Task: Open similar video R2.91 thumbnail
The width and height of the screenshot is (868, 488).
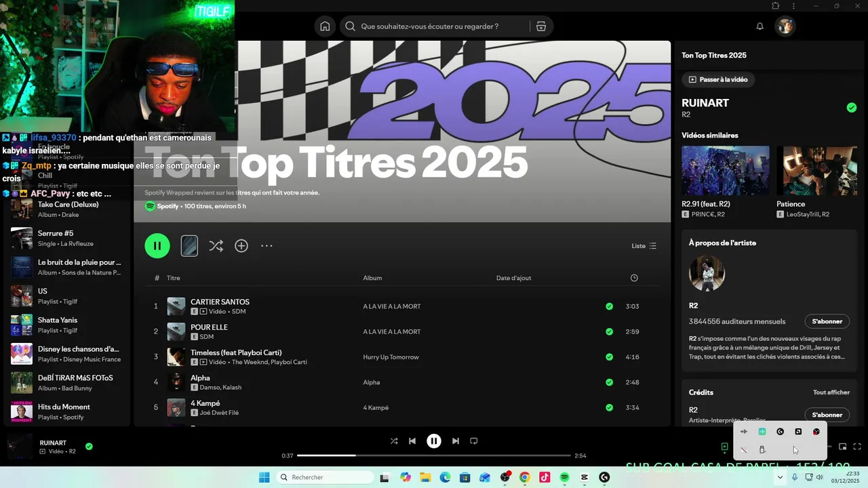Action: 726,171
